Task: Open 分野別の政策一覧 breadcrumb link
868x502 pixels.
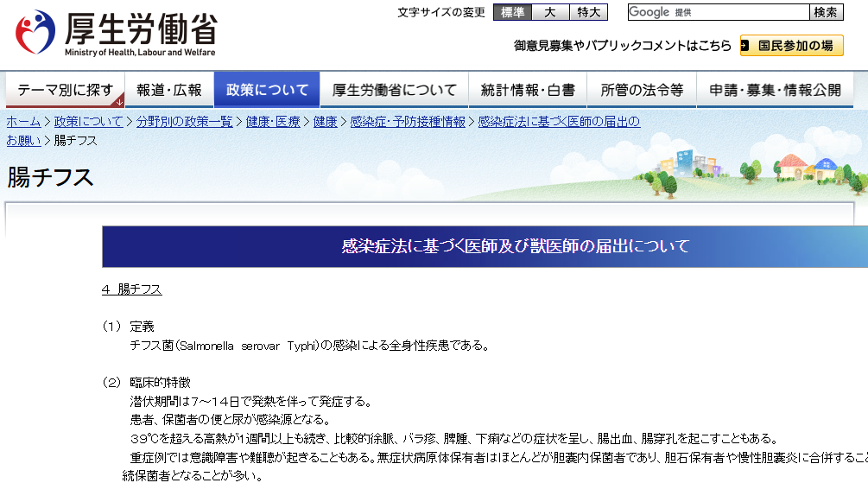Action: pos(185,122)
